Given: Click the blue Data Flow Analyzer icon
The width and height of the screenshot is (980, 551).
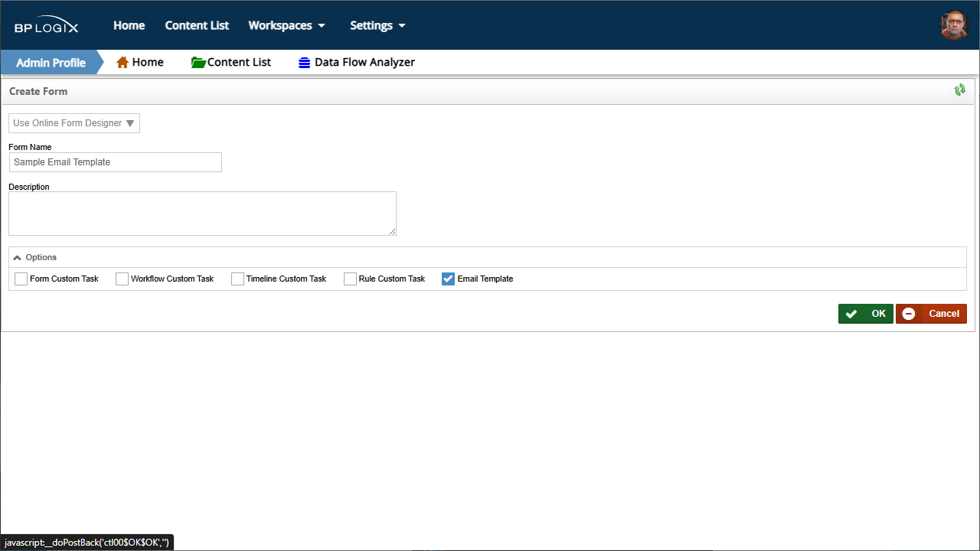Looking at the screenshot, I should click(x=305, y=63).
